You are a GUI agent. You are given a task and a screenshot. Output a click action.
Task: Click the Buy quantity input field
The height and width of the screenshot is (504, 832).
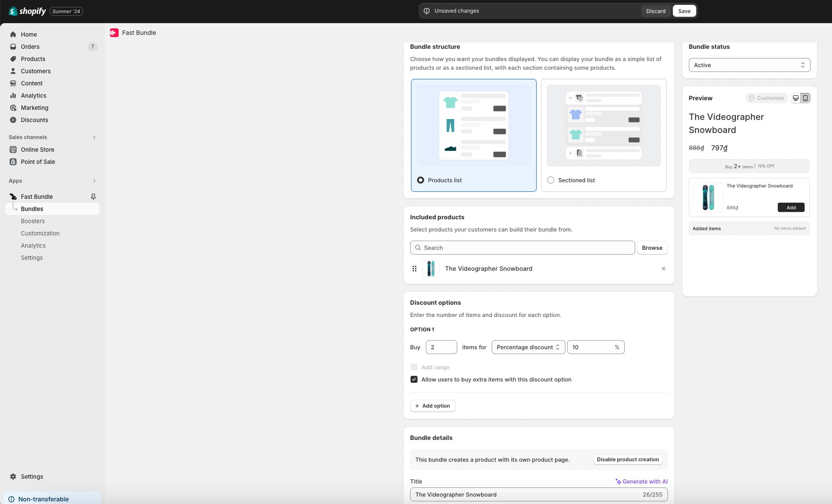click(441, 347)
